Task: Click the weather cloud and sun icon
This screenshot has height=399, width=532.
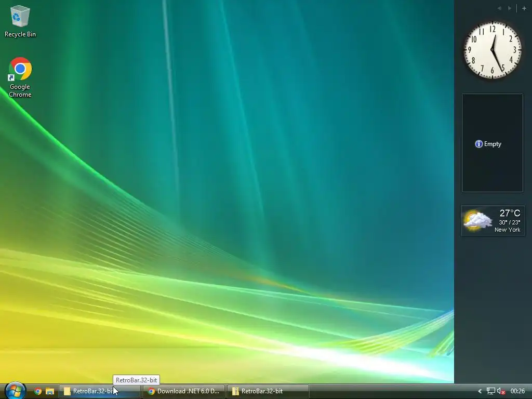Action: point(478,220)
